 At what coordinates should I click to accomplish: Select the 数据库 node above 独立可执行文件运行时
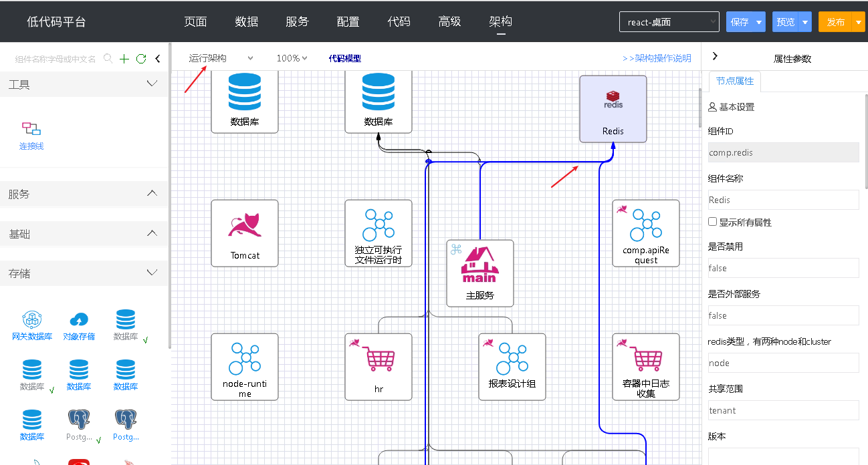[x=378, y=102]
